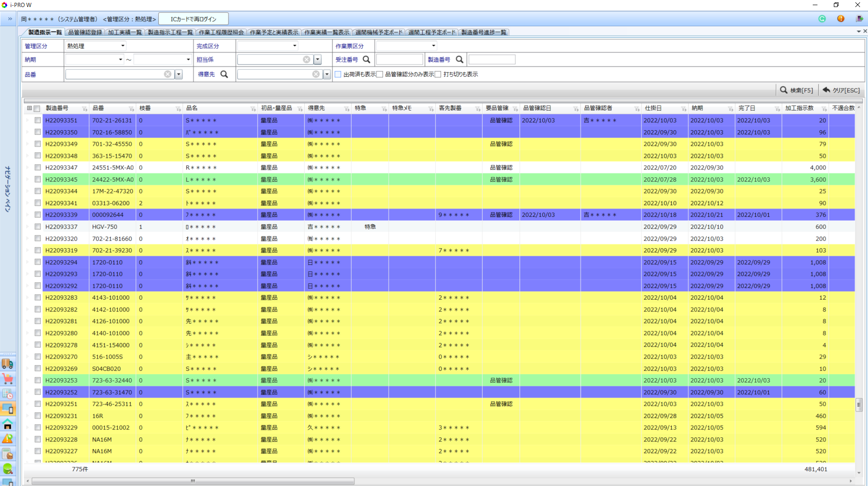This screenshot has width=868, height=486.
Task: Expand the 完成区分 dropdown
Action: [x=267, y=46]
